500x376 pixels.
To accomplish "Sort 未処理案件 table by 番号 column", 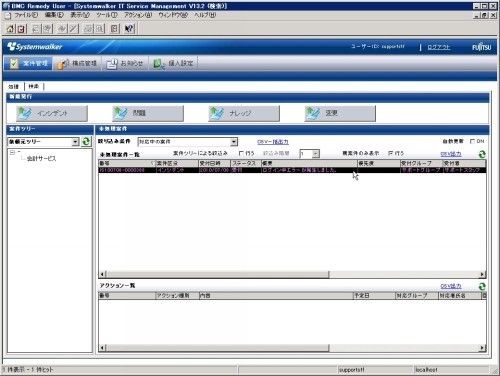I will (x=127, y=163).
